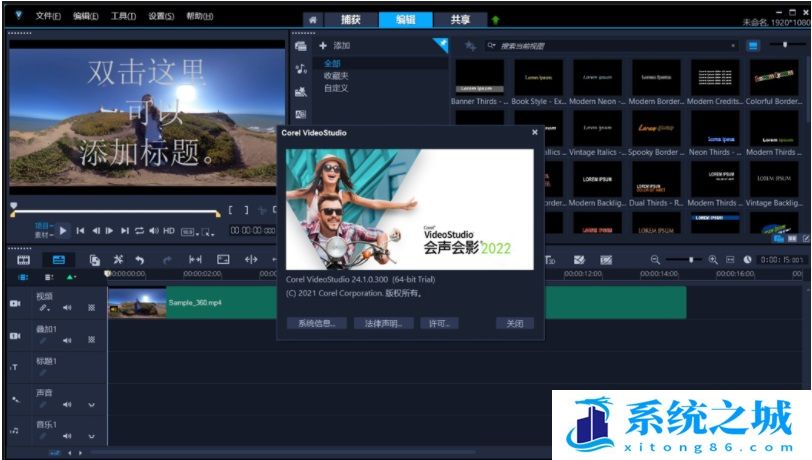Open the media library icon in sidebar

300,46
